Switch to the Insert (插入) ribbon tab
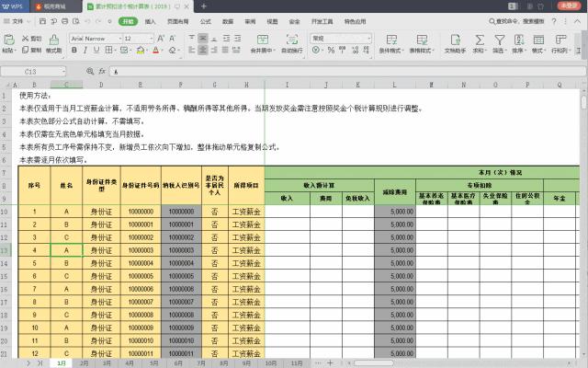Image resolution: width=588 pixels, height=368 pixels. click(150, 21)
